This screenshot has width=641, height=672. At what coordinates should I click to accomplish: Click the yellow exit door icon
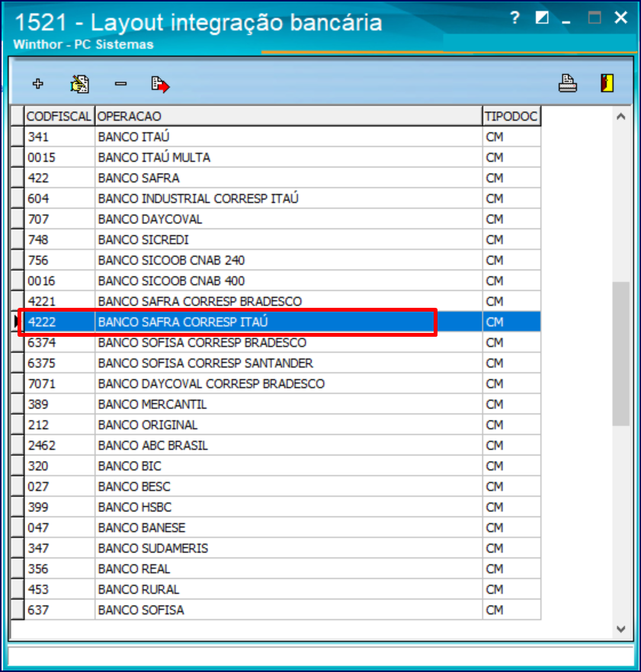pyautogui.click(x=607, y=83)
